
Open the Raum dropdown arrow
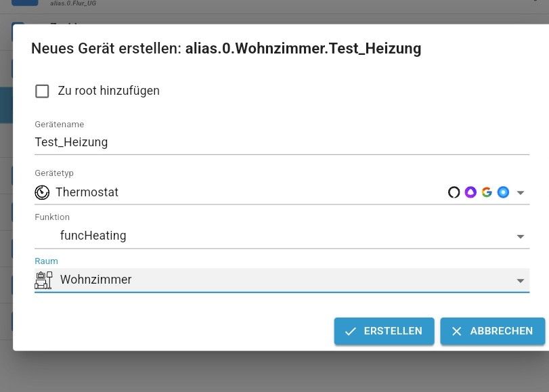pos(521,281)
